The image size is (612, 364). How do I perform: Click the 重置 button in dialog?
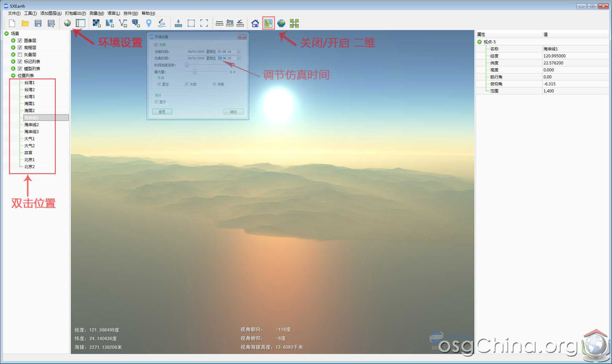pos(162,112)
